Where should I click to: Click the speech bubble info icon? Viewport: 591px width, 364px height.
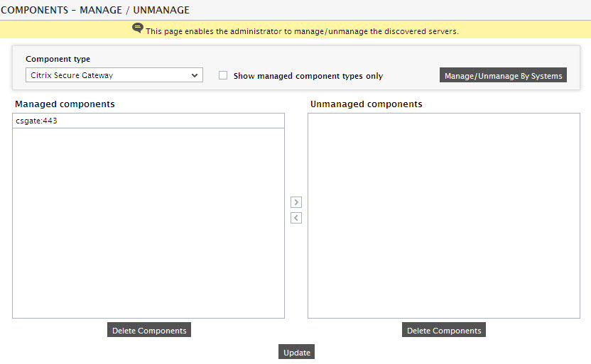tap(138, 28)
